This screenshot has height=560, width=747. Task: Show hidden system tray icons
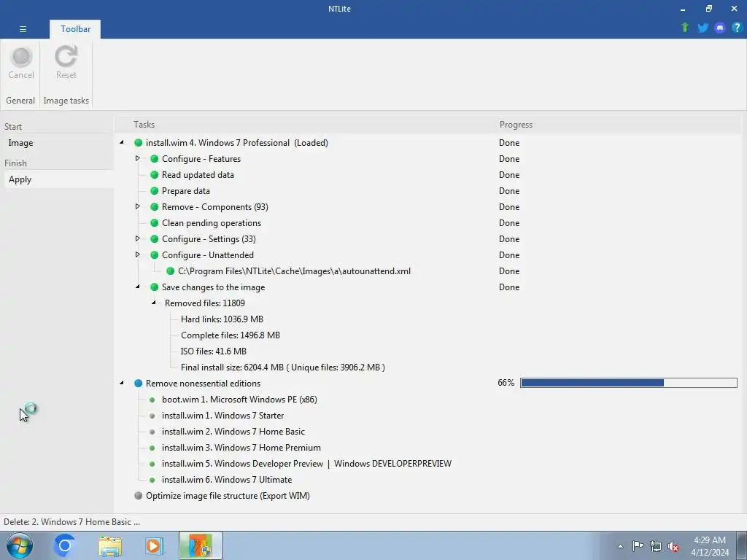(x=620, y=546)
